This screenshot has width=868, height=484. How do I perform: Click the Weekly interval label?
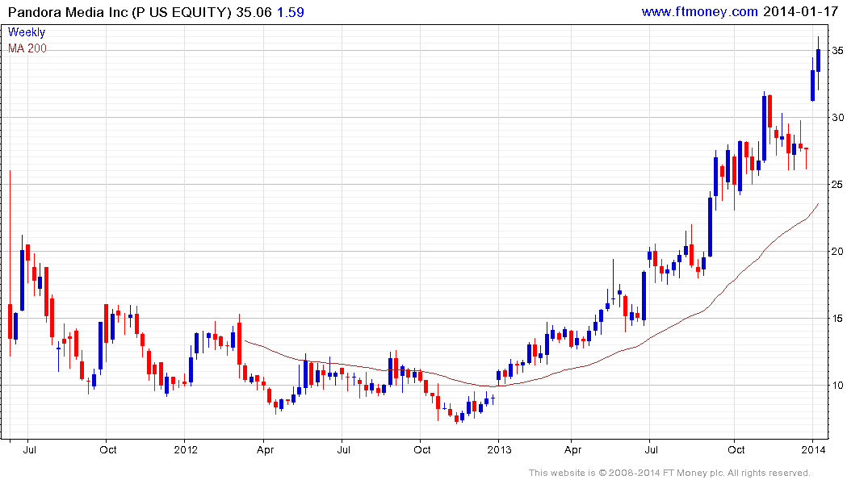pos(27,32)
